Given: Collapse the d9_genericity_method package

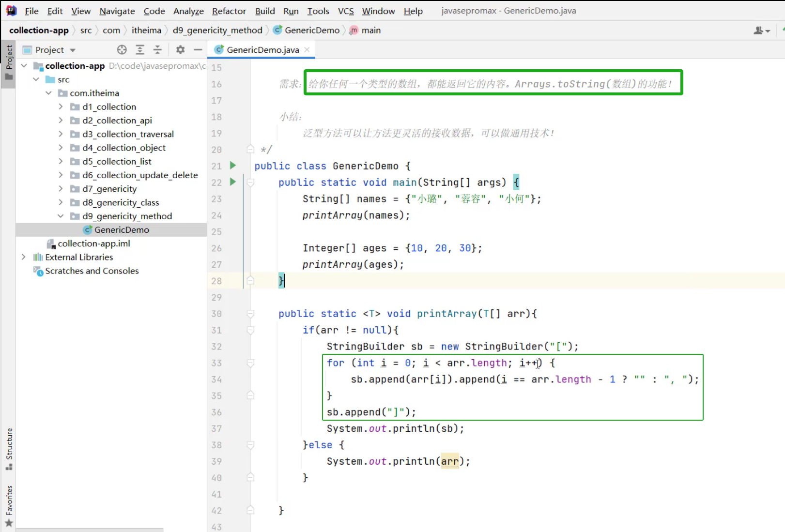Looking at the screenshot, I should coord(61,216).
